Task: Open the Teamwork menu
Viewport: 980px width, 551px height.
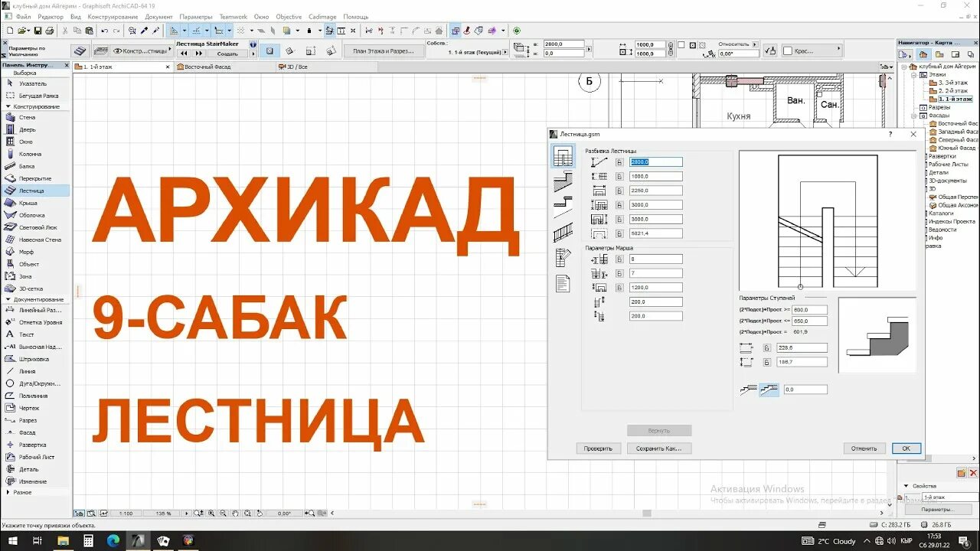Action: (x=234, y=16)
